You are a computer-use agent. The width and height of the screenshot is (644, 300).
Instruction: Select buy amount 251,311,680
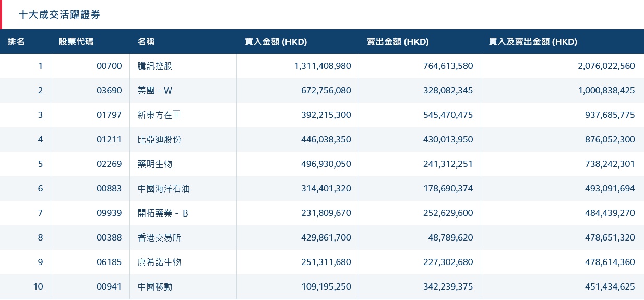[x=326, y=262]
